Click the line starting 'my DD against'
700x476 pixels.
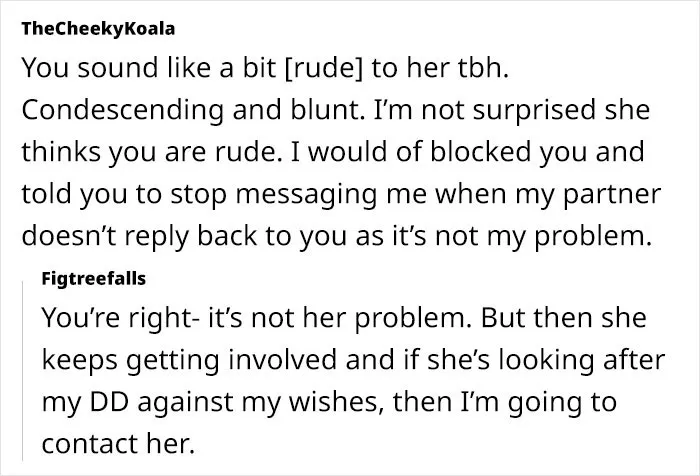pos(329,402)
